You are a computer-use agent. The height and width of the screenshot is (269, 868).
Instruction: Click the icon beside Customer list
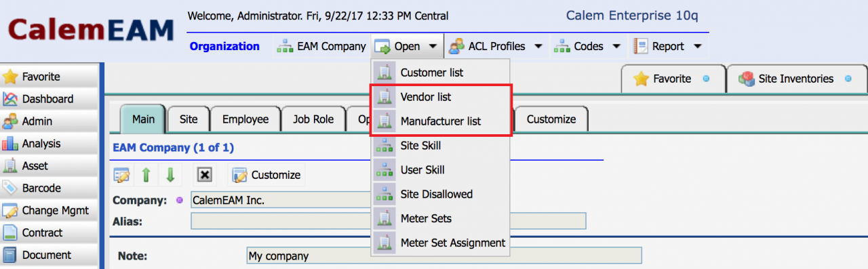click(385, 72)
